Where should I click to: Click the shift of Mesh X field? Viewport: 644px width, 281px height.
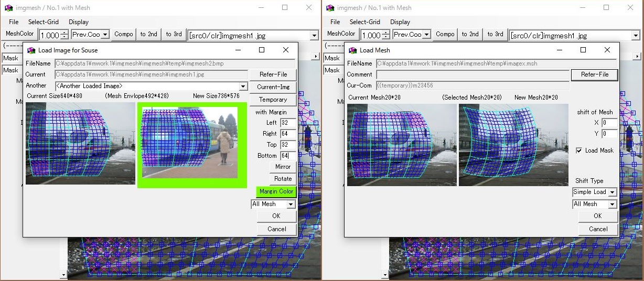pos(609,123)
